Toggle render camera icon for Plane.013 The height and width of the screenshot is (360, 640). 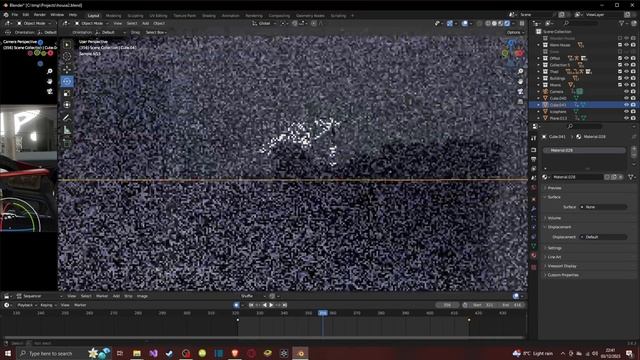tap(633, 118)
